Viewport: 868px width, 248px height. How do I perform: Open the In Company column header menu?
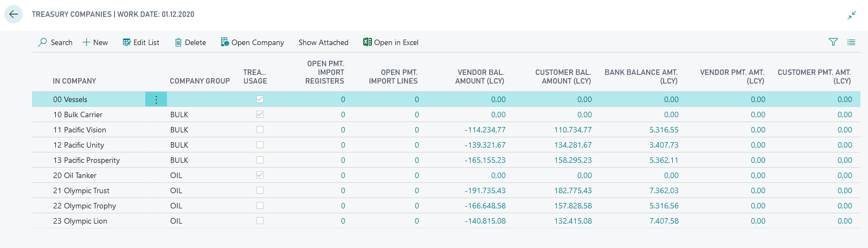[x=74, y=81]
